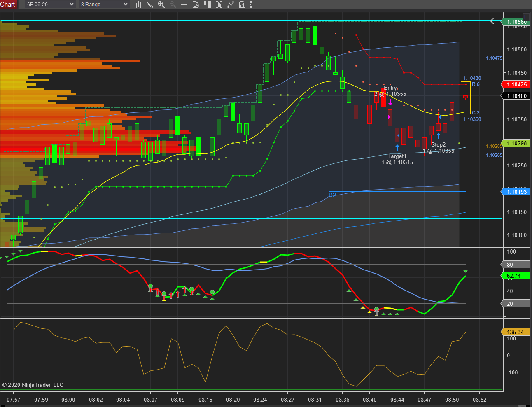This screenshot has height=407, width=532.
Task: Click the left arrow near the top price marker
Action: pyautogui.click(x=494, y=21)
